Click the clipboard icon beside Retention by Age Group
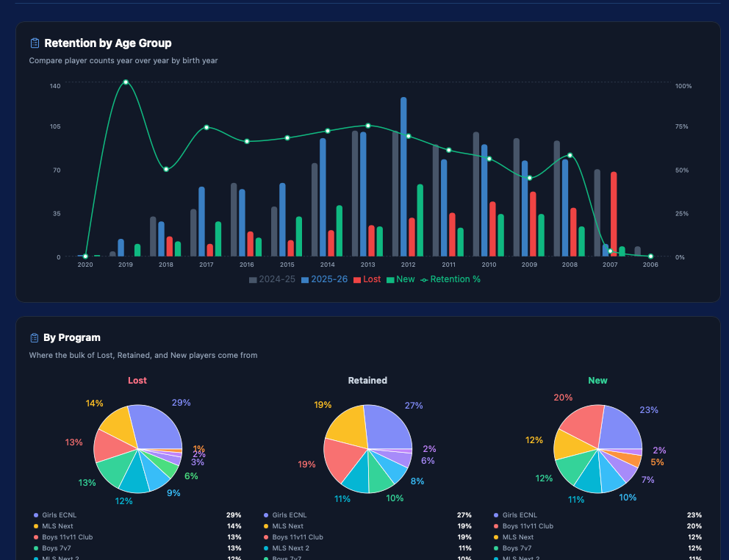 coord(35,43)
